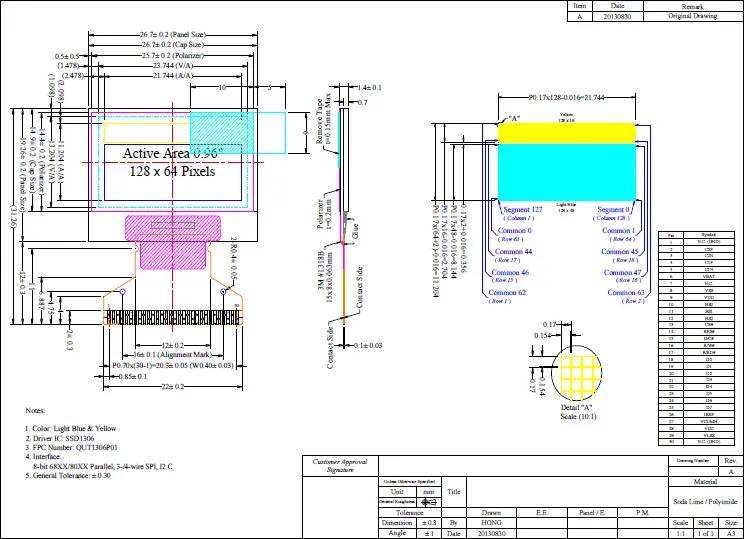The width and height of the screenshot is (744, 539).
Task: Select the "Soda Lime / Polyimide" material cell
Action: [705, 502]
